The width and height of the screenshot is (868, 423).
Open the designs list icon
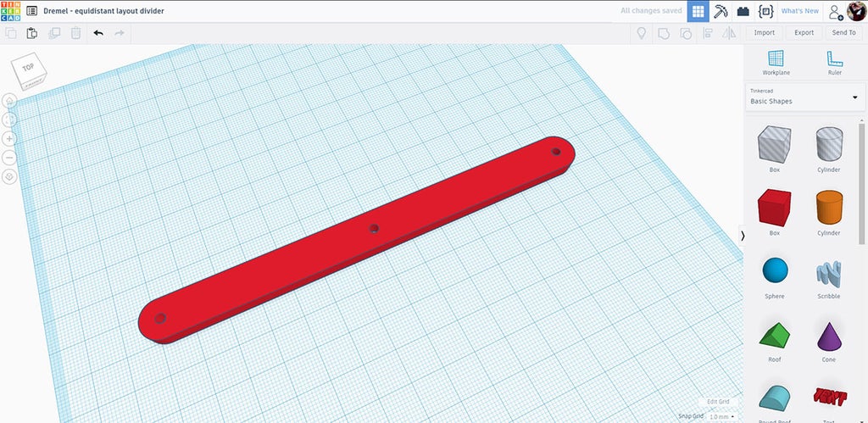(32, 10)
